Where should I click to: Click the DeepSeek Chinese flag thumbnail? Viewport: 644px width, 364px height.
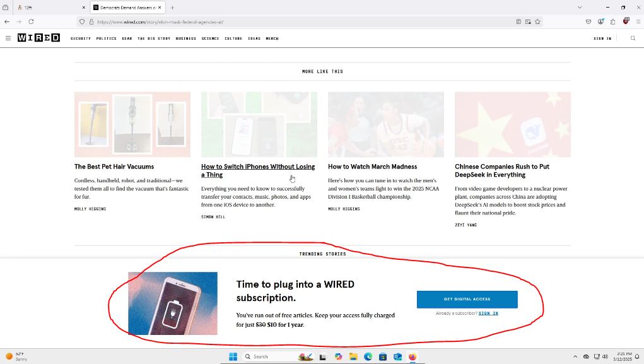[x=513, y=124]
